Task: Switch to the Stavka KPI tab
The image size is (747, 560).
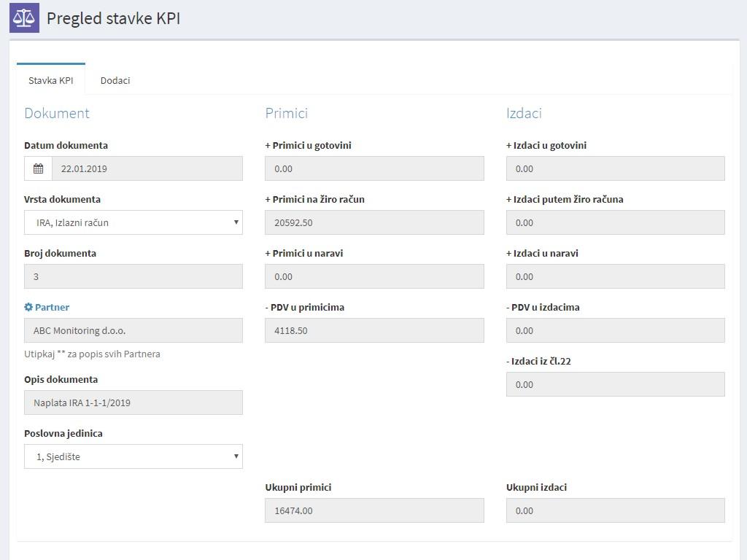Action: point(51,80)
